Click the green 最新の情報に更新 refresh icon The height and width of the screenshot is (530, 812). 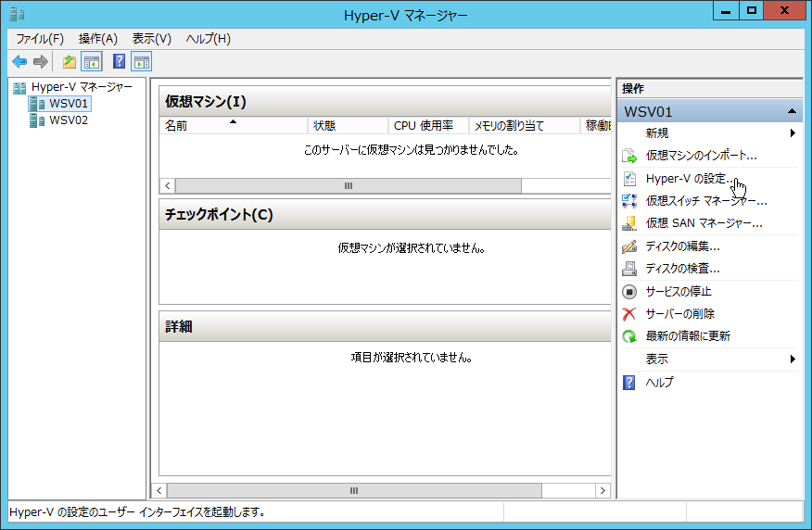[x=629, y=336]
